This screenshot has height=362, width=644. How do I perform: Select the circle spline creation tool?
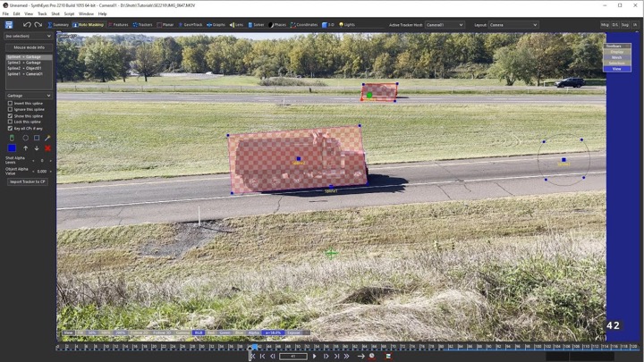[x=25, y=138]
